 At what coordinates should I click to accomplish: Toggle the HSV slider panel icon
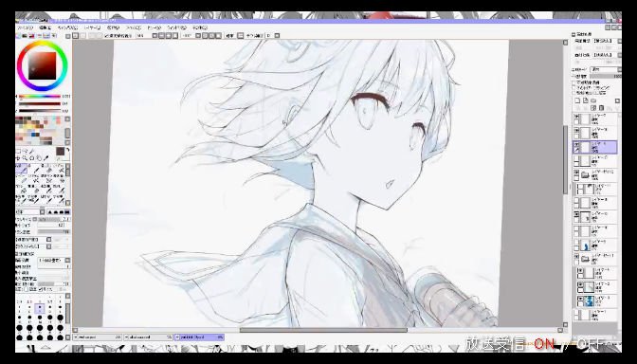[x=31, y=36]
